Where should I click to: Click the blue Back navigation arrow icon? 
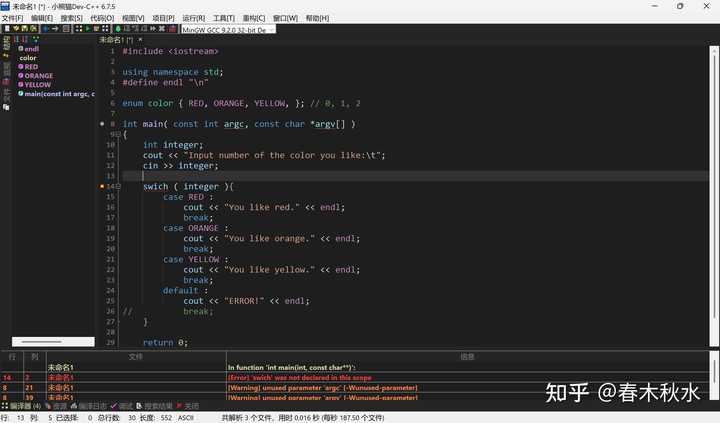pos(45,28)
